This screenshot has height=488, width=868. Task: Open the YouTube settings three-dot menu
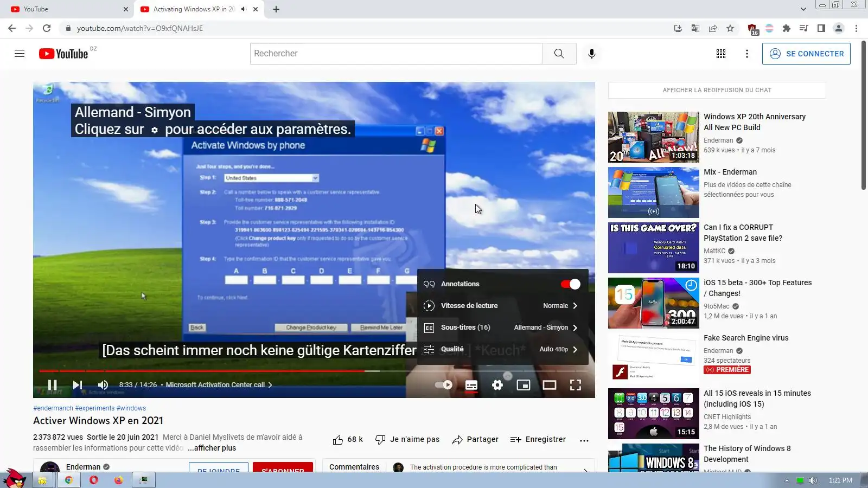click(x=747, y=54)
